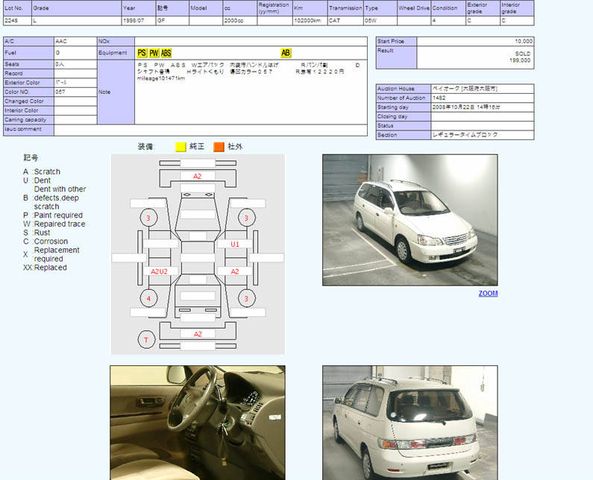Click the AB airbag equipment badge
The image size is (593, 480).
pos(286,53)
